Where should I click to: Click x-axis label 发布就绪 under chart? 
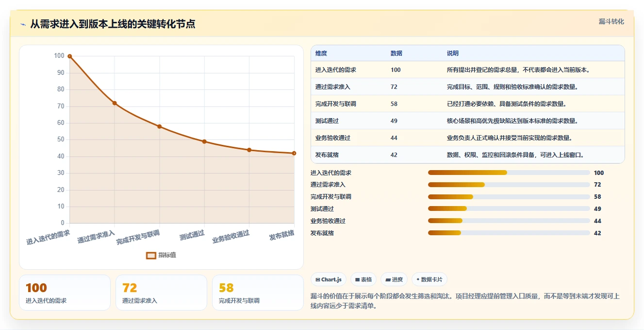[281, 235]
